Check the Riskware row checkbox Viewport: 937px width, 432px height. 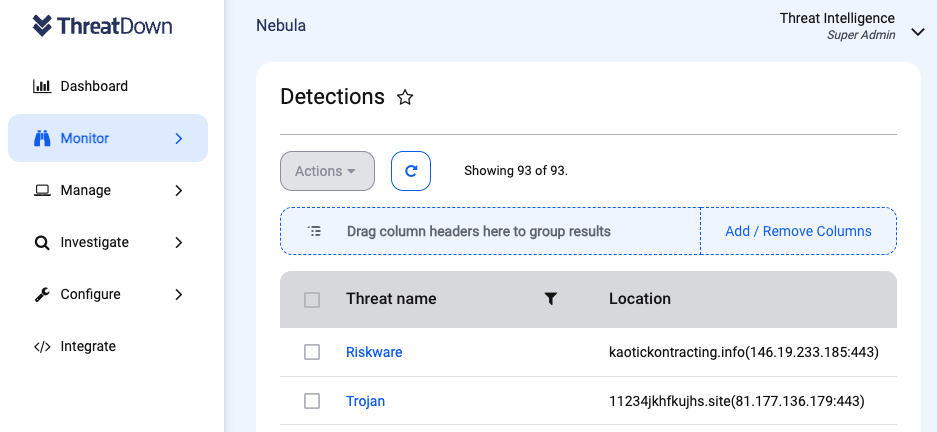click(x=312, y=352)
